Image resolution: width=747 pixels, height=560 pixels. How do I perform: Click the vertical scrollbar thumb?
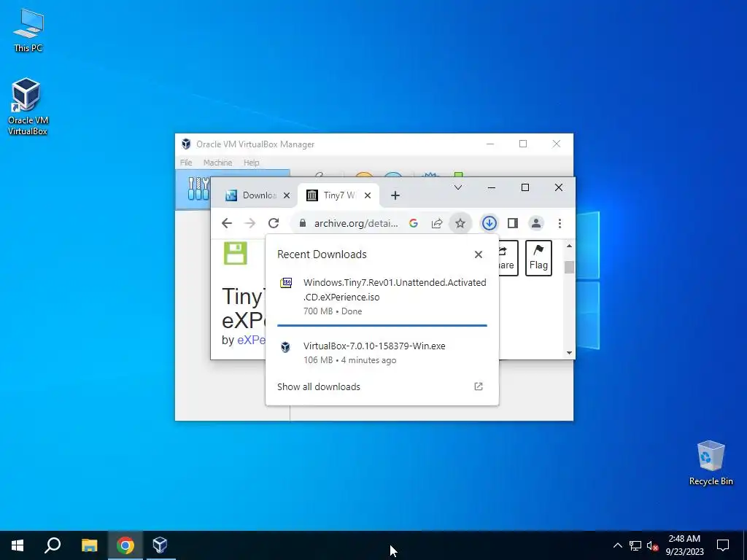(x=569, y=267)
